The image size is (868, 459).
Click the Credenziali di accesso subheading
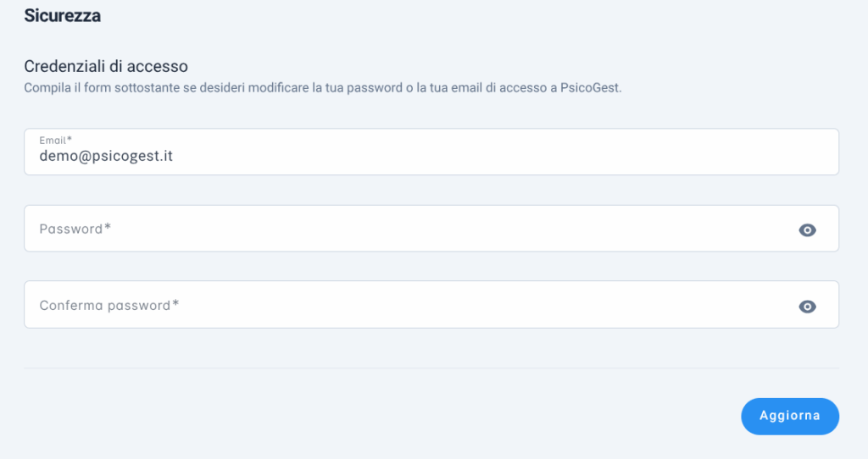[106, 66]
